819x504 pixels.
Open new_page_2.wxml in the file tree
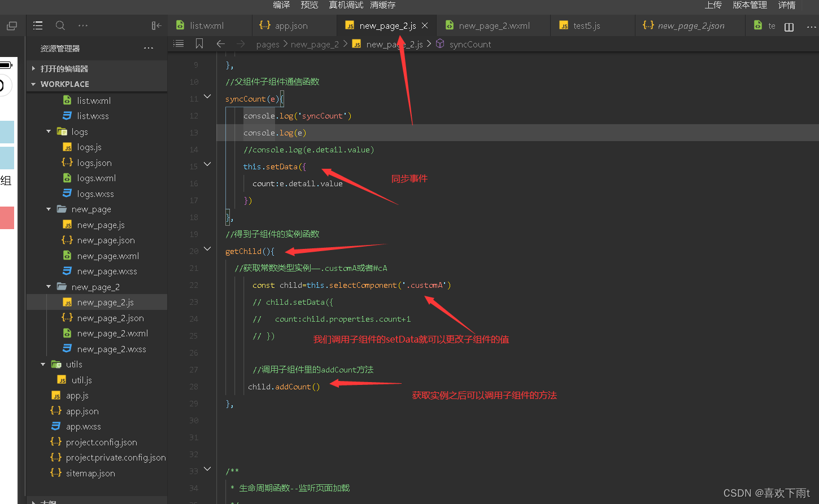click(112, 334)
